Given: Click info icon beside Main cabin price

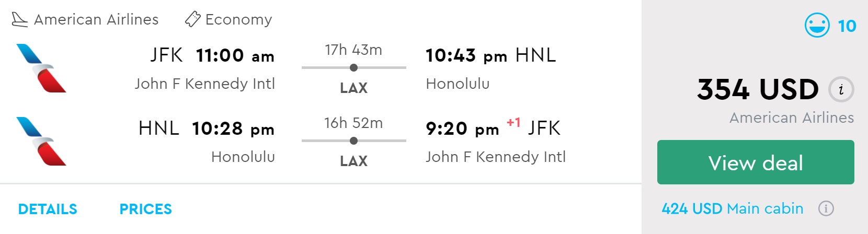Looking at the screenshot, I should pyautogui.click(x=826, y=209).
